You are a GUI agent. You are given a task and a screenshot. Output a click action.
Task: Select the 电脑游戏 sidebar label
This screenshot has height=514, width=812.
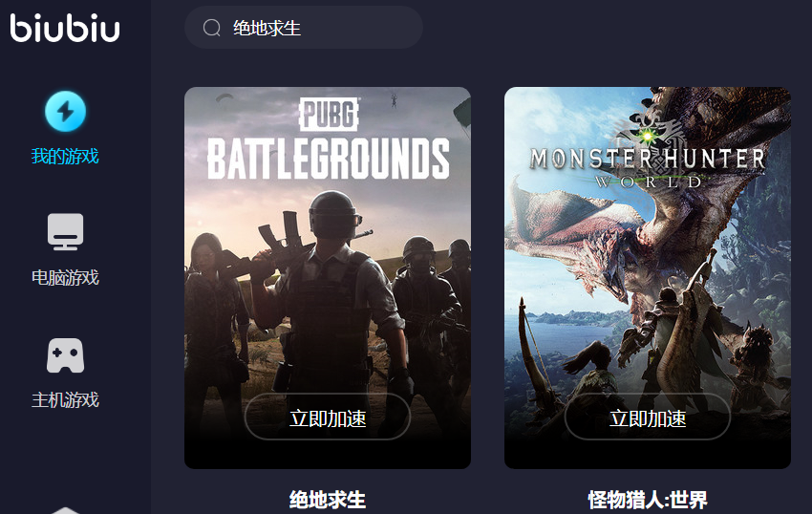point(65,278)
